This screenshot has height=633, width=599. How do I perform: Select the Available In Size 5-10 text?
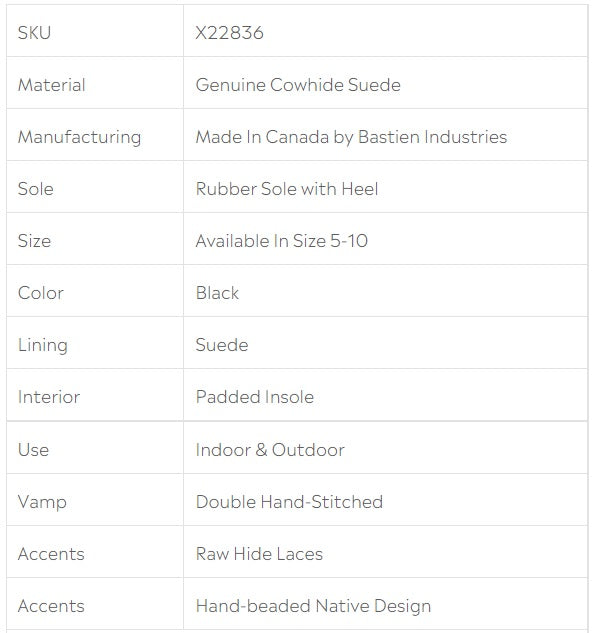pos(282,241)
